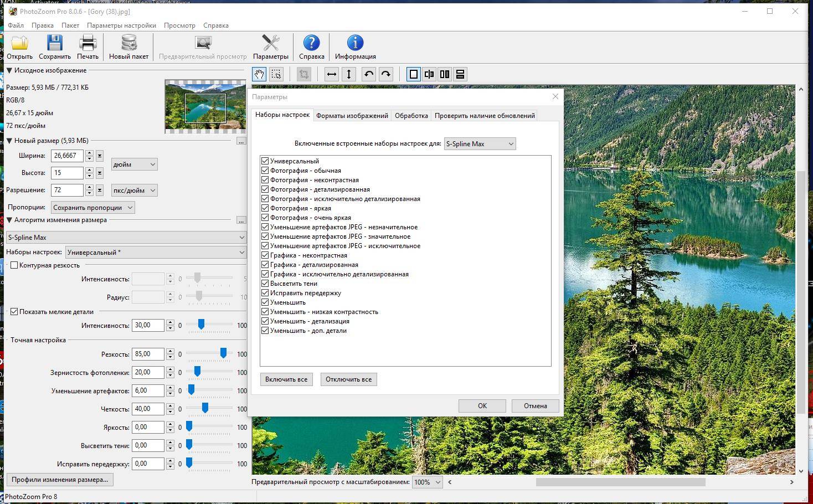Viewport: 813px width, 504px height.
Task: Open Справка question mark icon
Action: tap(311, 43)
